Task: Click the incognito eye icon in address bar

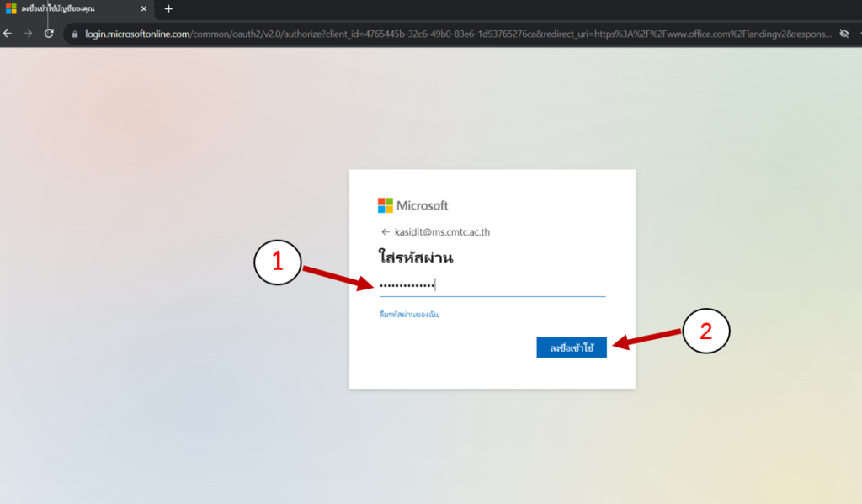Action: click(x=843, y=34)
